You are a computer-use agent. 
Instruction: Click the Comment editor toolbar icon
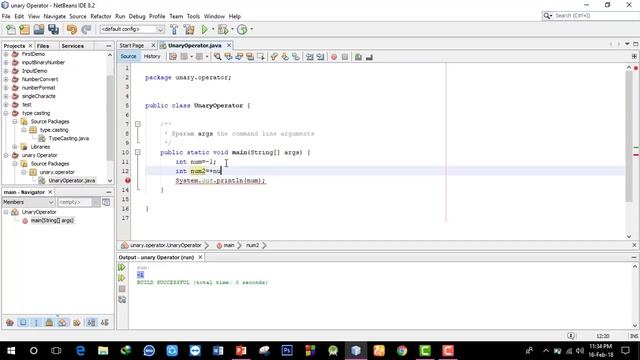click(358, 57)
